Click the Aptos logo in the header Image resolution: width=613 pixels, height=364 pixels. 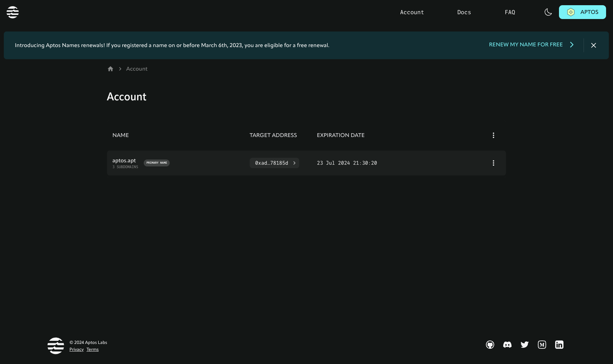click(x=12, y=12)
